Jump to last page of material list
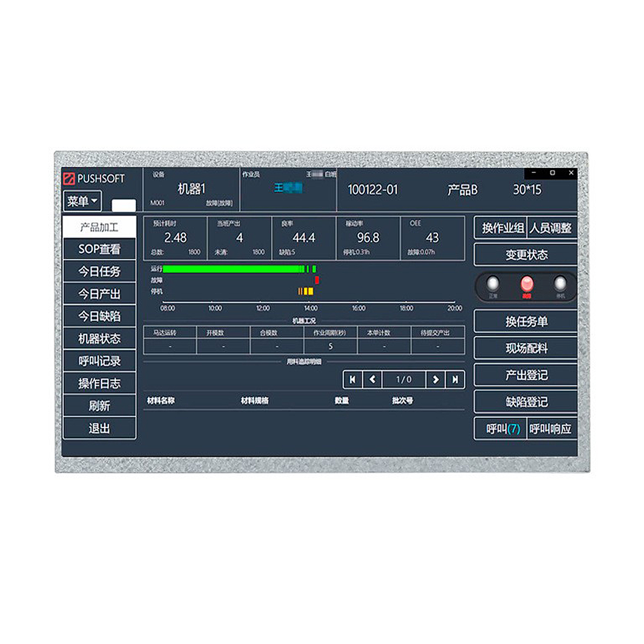 click(x=455, y=380)
